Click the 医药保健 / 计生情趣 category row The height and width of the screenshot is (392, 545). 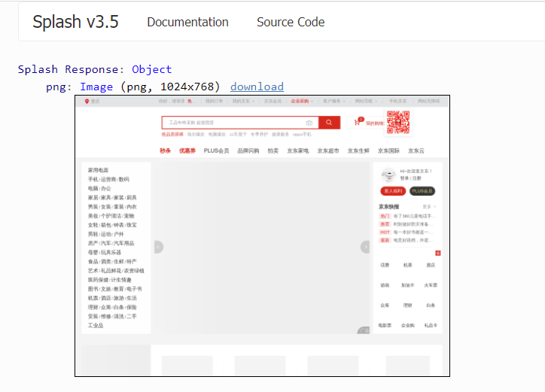[109, 280]
